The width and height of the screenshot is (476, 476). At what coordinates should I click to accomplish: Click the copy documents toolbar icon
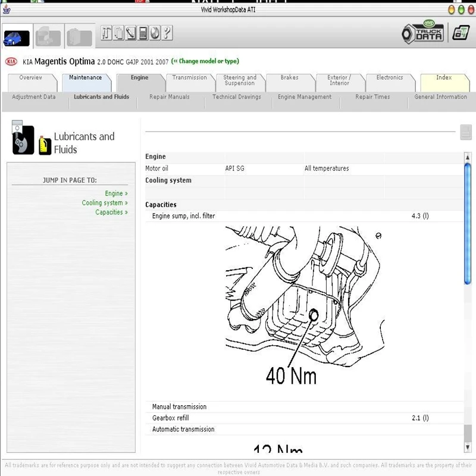pos(118,33)
